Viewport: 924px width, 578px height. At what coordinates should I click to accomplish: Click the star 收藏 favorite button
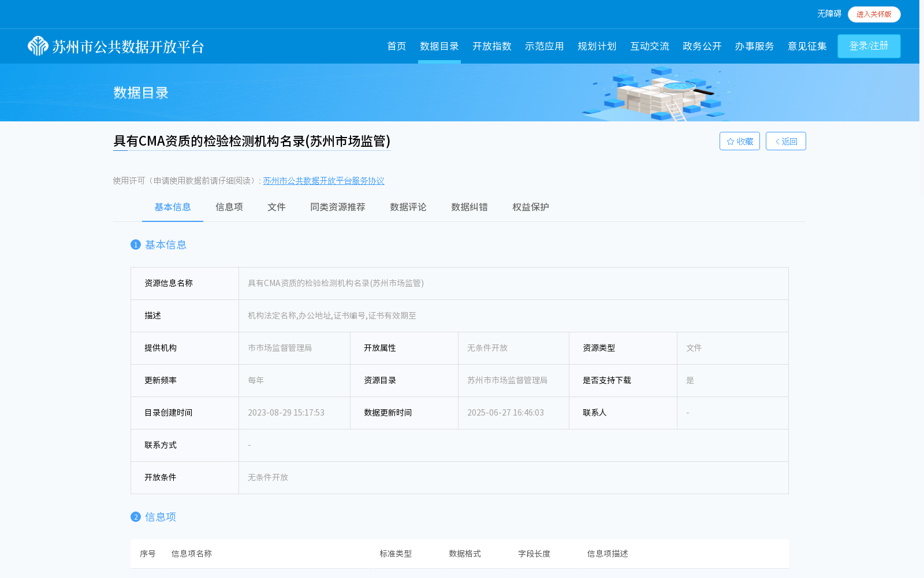pos(739,141)
